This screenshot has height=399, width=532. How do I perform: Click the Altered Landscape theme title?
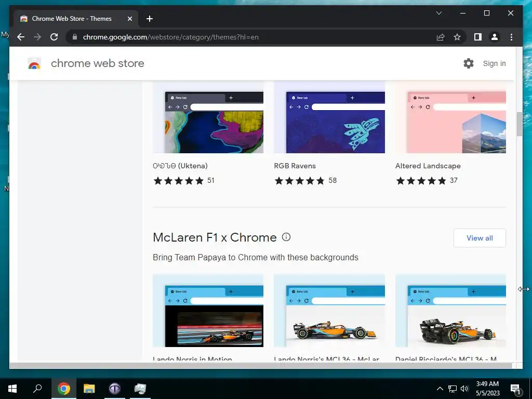point(428,166)
